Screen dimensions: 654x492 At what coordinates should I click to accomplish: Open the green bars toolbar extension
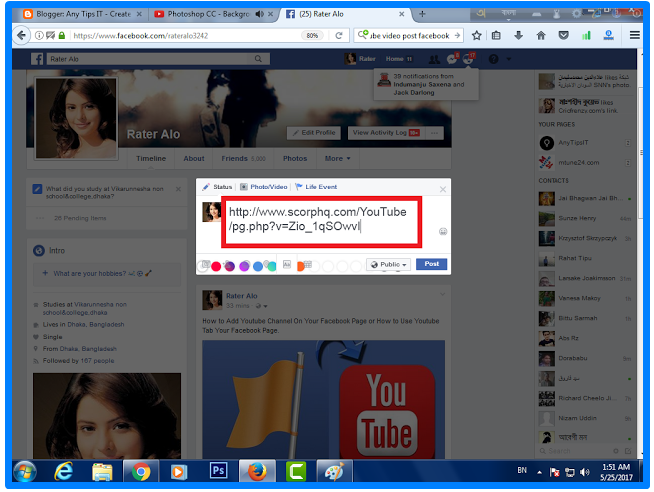tap(586, 35)
